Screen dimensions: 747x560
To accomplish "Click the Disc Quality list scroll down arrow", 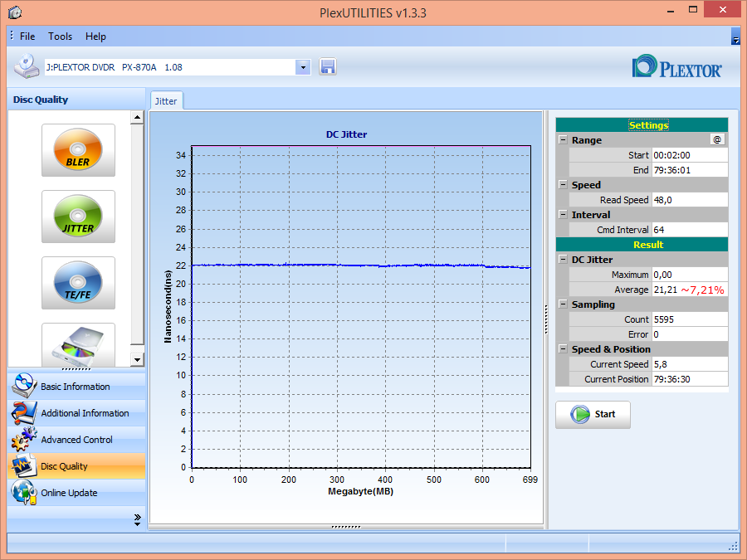I will [x=137, y=360].
